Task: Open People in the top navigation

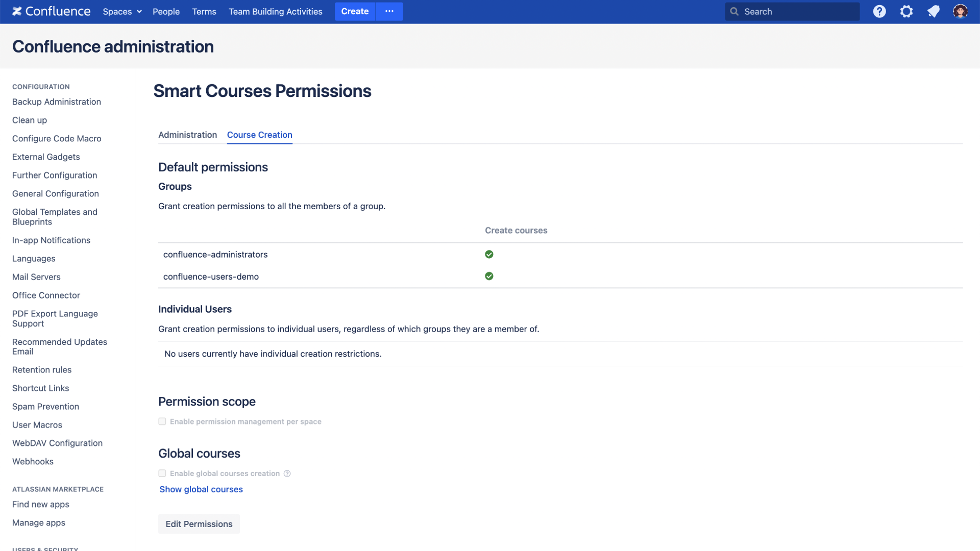Action: 166,11
